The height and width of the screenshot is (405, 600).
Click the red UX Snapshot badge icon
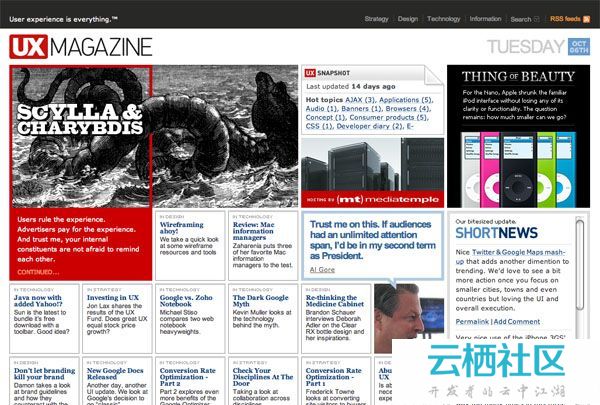310,73
